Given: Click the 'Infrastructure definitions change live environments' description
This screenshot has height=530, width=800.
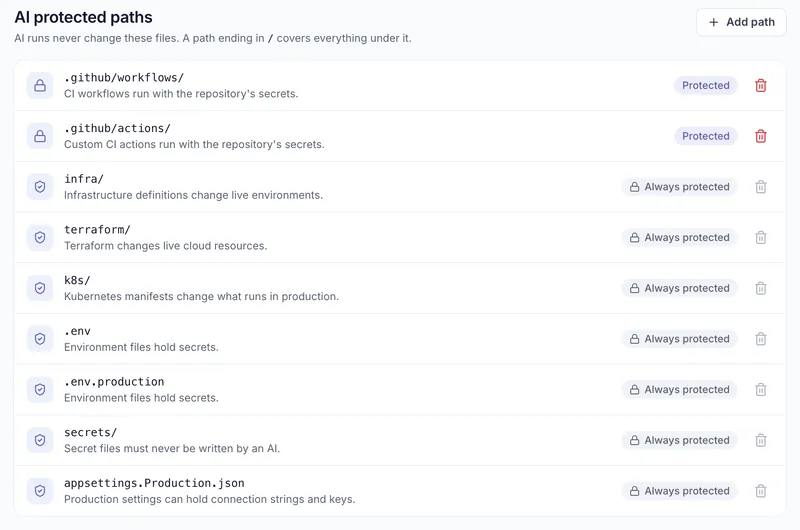Looking at the screenshot, I should (193, 195).
